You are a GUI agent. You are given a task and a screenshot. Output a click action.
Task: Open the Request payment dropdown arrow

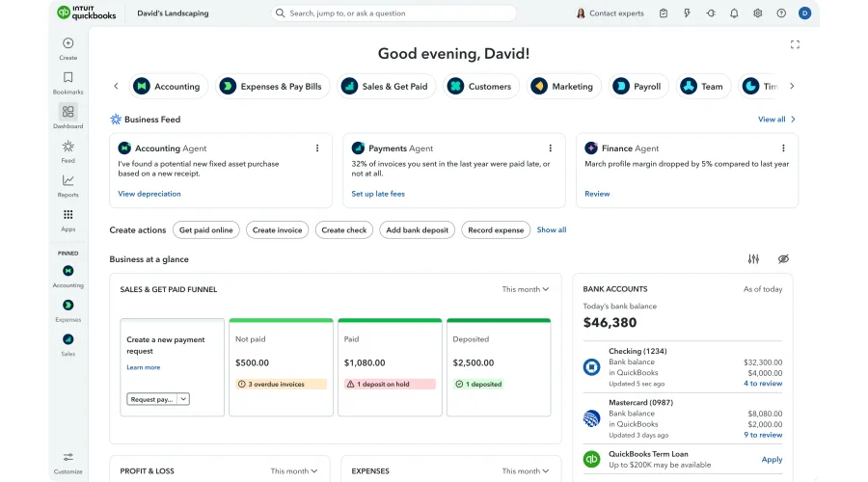coord(183,399)
